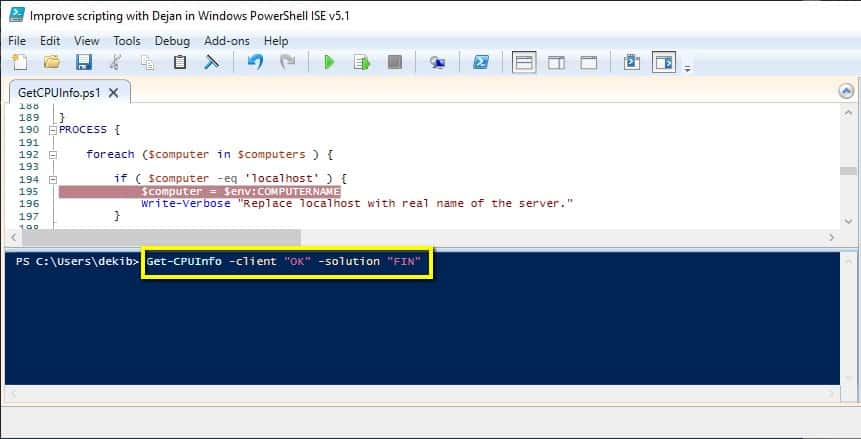Start PowerShell.exe console icon

click(481, 62)
